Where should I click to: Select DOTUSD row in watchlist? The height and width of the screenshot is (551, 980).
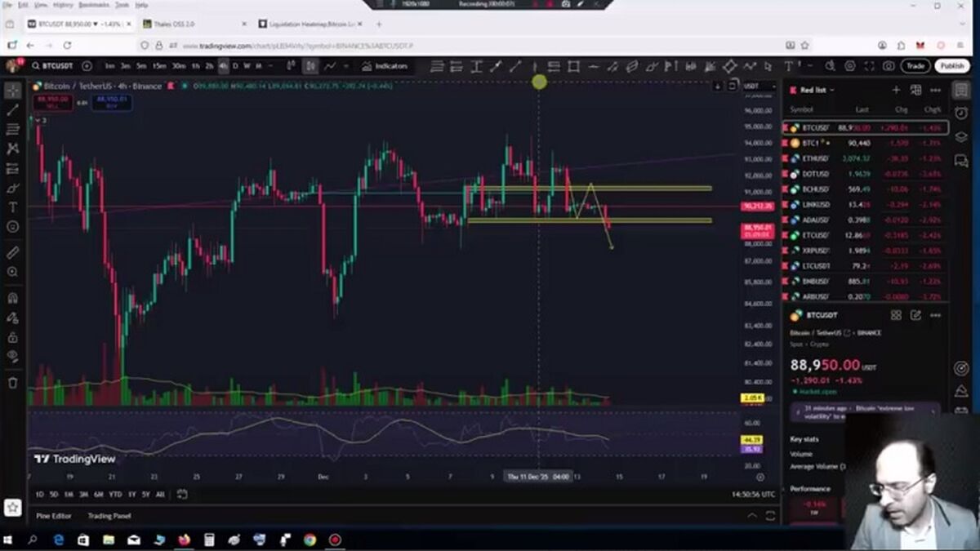tap(866, 174)
